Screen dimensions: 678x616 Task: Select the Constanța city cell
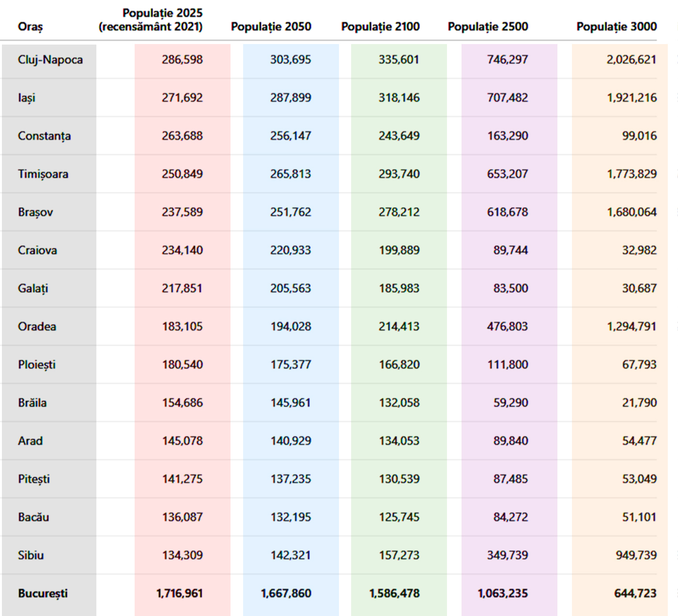pos(44,136)
